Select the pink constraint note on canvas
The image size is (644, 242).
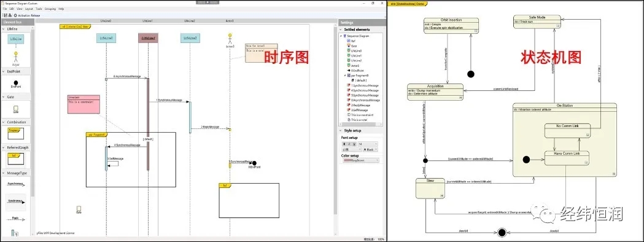point(83,104)
